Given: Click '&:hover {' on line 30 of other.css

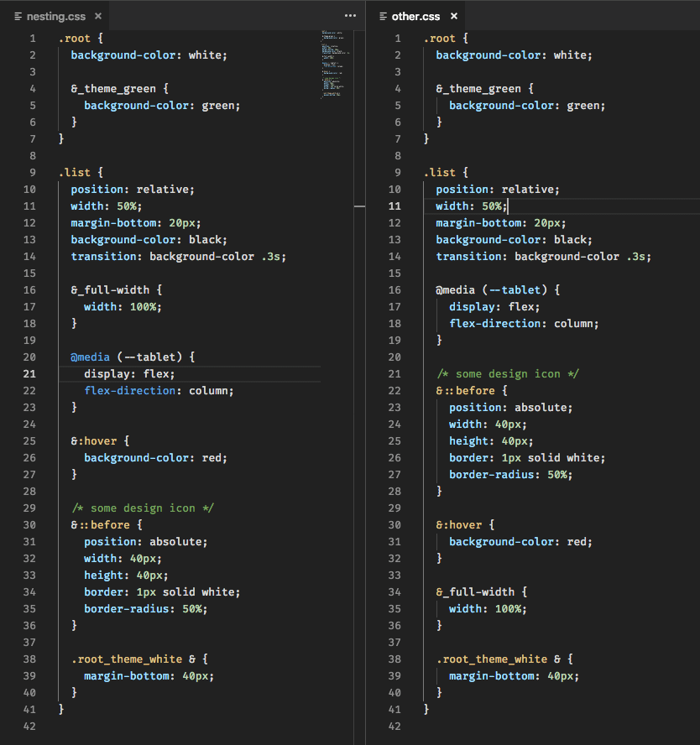Looking at the screenshot, I should click(x=465, y=525).
